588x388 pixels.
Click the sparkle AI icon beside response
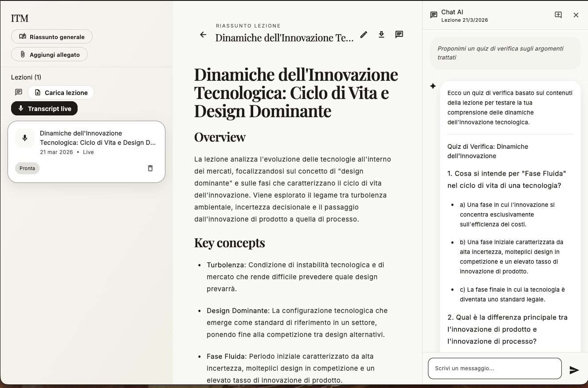tap(433, 86)
